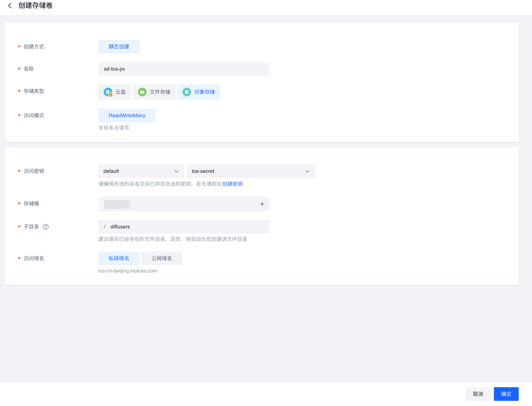Viewport: 532px width, 406px height.
Task: Expand the tos-secret key dropdown
Action: pos(250,171)
